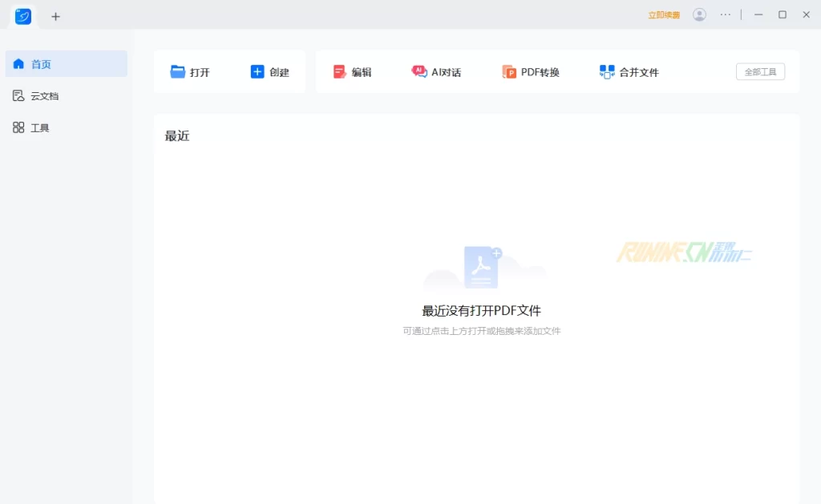The height and width of the screenshot is (504, 821).
Task: Select the 合并文件 merge files tool
Action: (629, 72)
